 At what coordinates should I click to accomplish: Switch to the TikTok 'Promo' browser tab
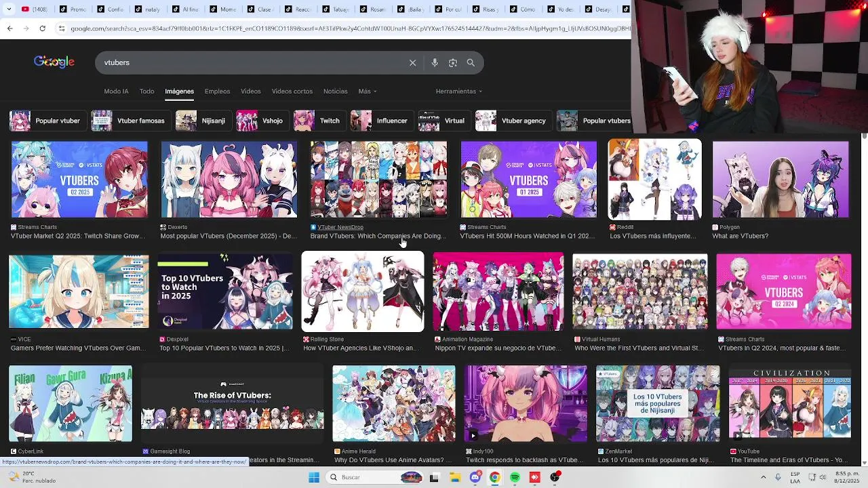73,9
